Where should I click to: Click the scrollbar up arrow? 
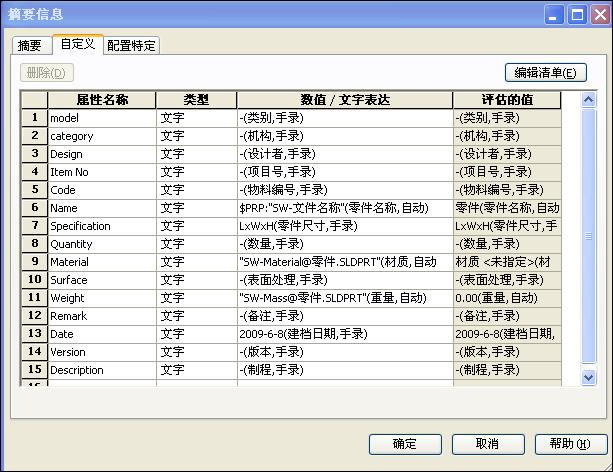click(588, 100)
